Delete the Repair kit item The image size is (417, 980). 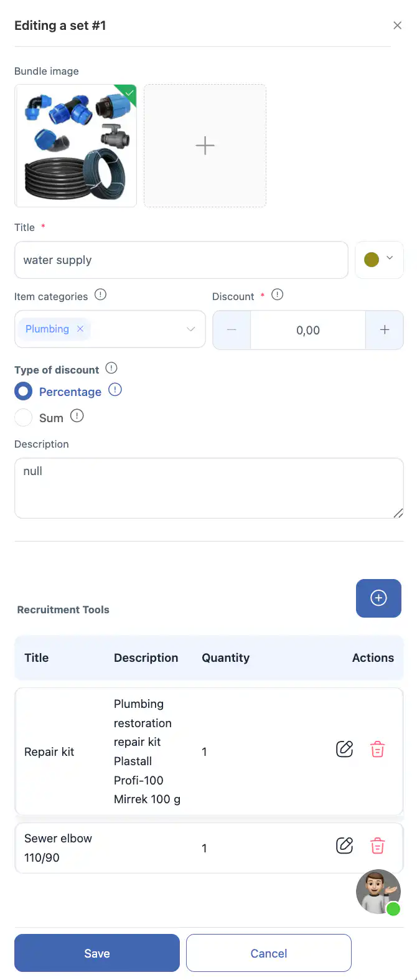pos(377,749)
